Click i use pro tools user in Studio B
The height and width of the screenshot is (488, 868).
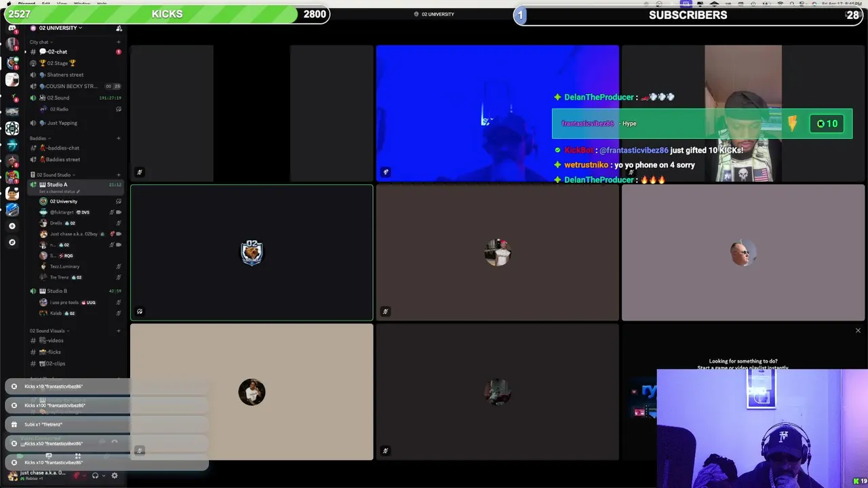79,302
